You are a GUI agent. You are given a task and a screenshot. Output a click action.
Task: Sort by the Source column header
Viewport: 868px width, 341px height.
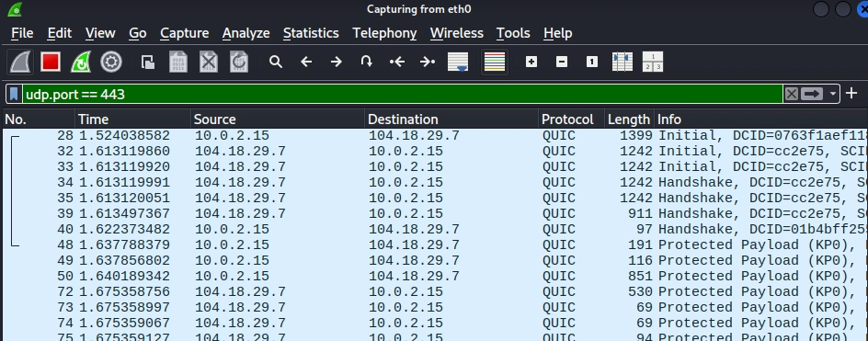(278, 119)
